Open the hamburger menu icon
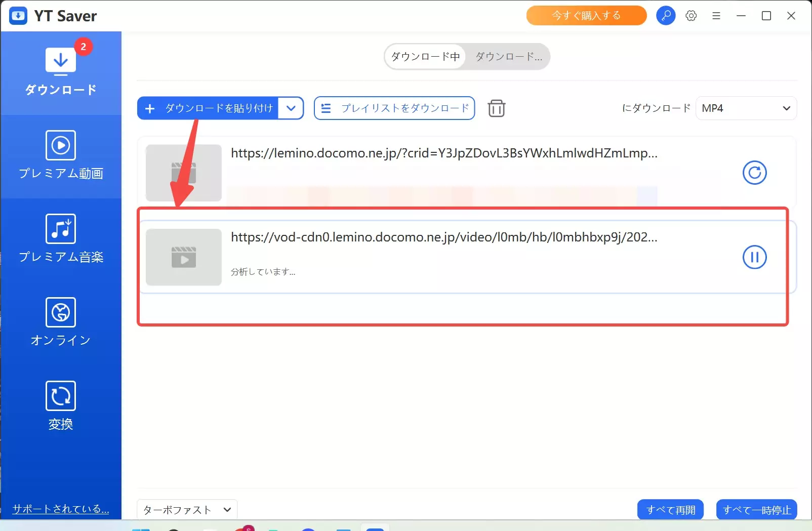The height and width of the screenshot is (531, 812). click(716, 16)
